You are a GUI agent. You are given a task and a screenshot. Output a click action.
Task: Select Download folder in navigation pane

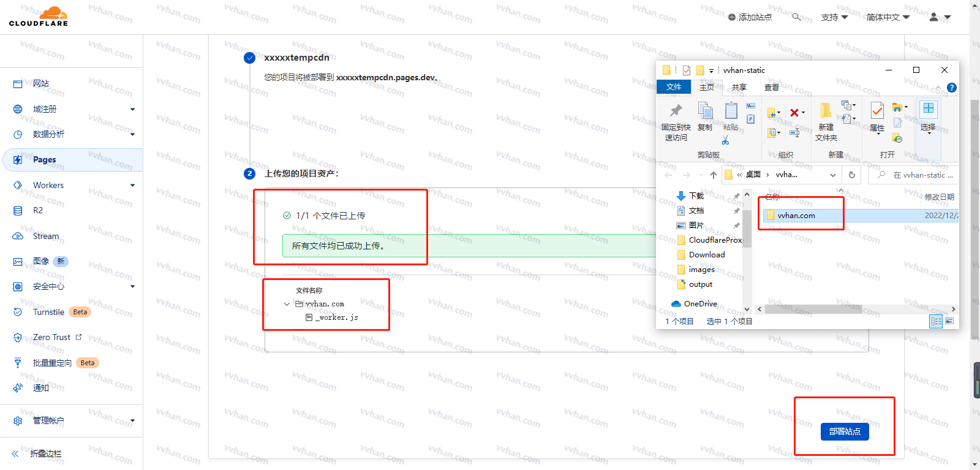[x=707, y=254]
